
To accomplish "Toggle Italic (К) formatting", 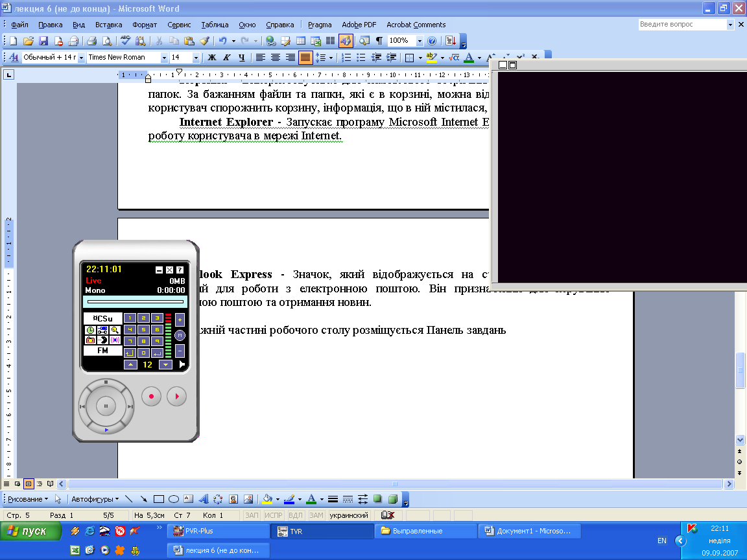I will 227,58.
